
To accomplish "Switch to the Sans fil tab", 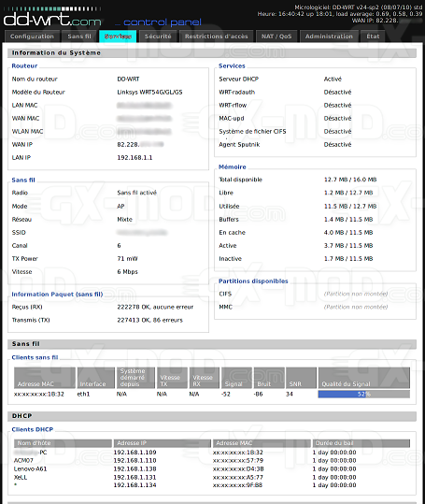I will [x=79, y=36].
